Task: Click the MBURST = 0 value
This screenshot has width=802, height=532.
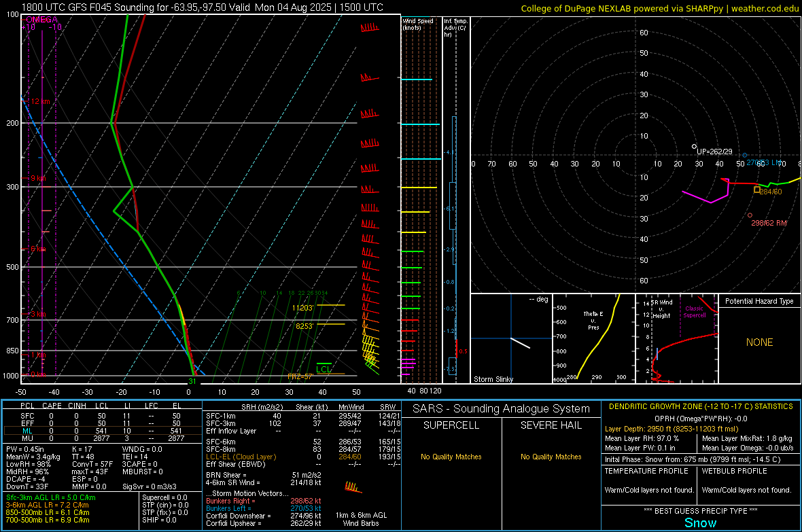Action: 143,472
